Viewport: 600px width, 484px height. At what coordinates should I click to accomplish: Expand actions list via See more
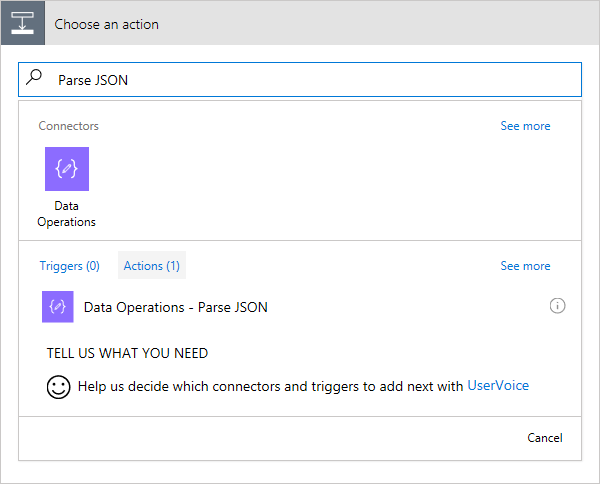[x=525, y=266]
